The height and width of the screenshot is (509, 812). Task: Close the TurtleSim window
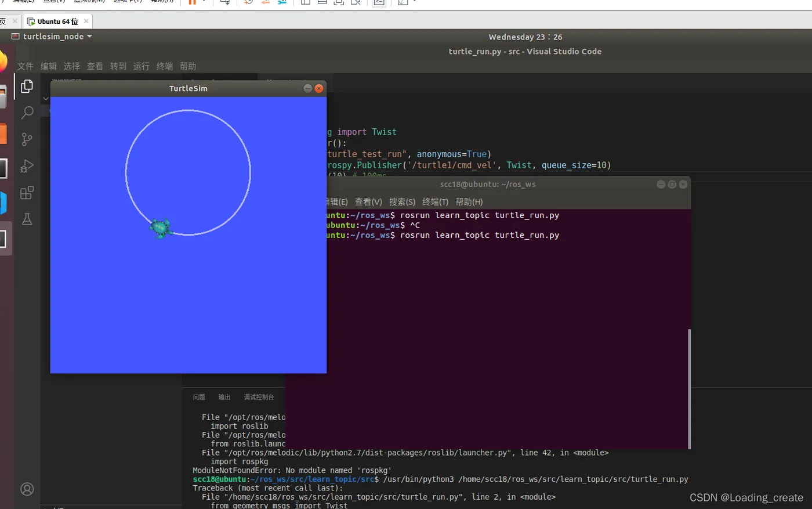coord(319,88)
